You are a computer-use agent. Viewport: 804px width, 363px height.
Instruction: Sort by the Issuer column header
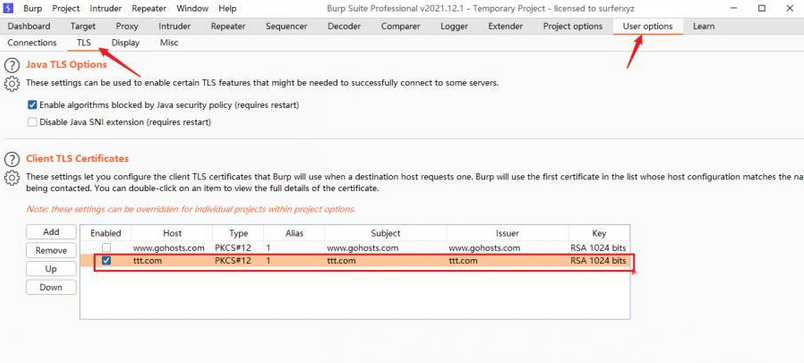pos(507,233)
